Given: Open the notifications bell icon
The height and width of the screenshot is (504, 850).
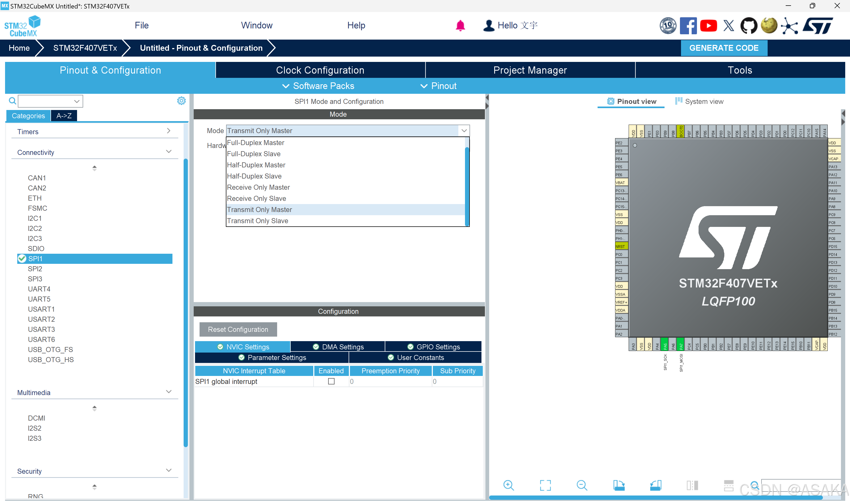Looking at the screenshot, I should click(x=460, y=26).
